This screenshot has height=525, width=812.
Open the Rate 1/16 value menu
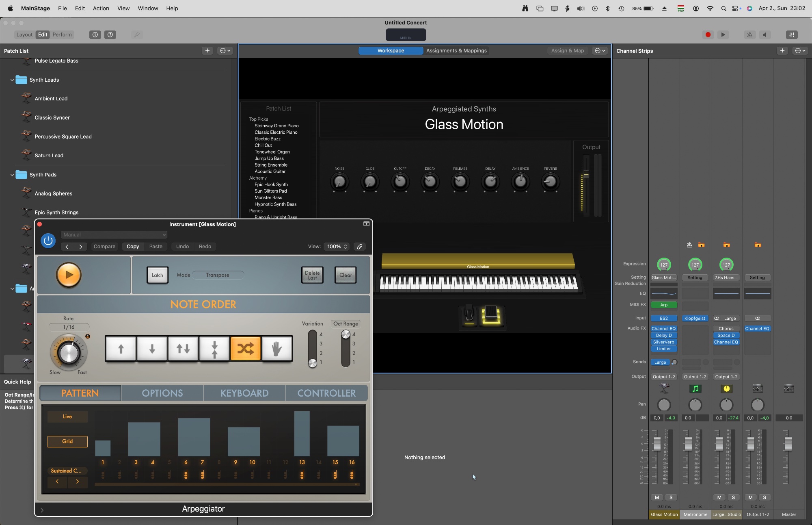(69, 327)
